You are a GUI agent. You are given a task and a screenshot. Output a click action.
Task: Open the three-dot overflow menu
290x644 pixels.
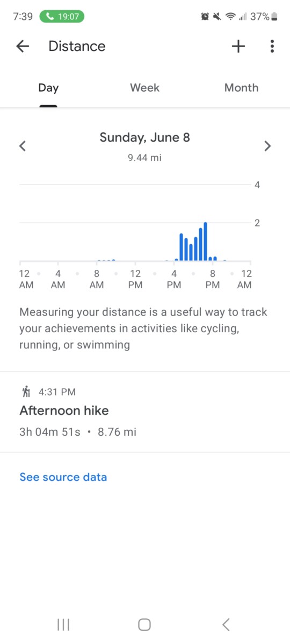tap(272, 46)
